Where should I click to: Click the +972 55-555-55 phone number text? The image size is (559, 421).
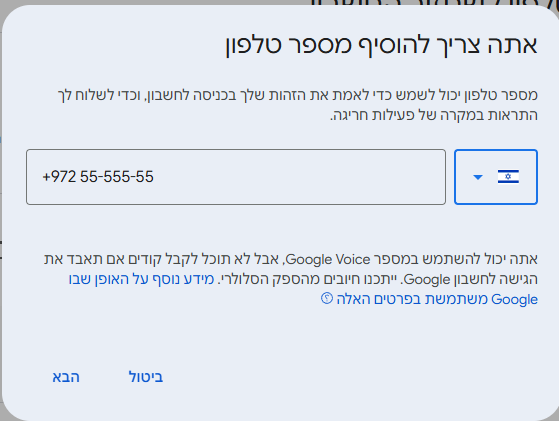click(98, 177)
